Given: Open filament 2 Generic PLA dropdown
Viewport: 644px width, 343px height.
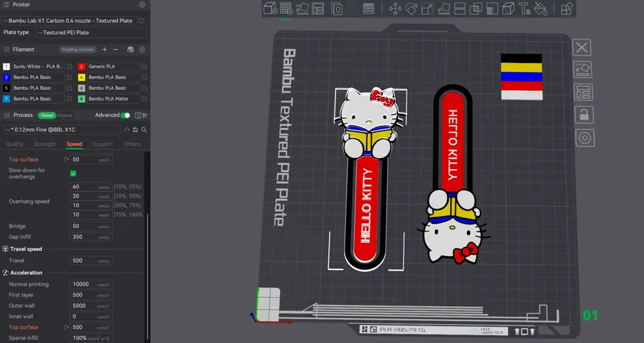Looking at the screenshot, I should (x=113, y=66).
